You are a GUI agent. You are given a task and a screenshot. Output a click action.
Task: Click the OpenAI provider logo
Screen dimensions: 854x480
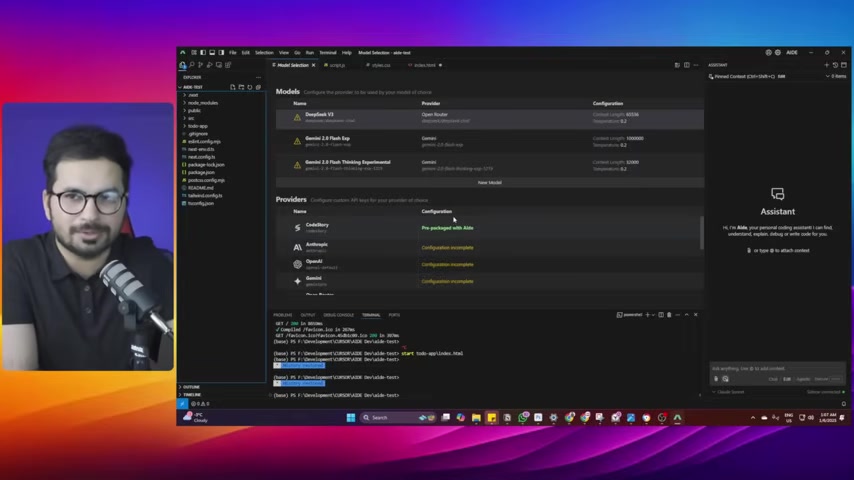(297, 264)
